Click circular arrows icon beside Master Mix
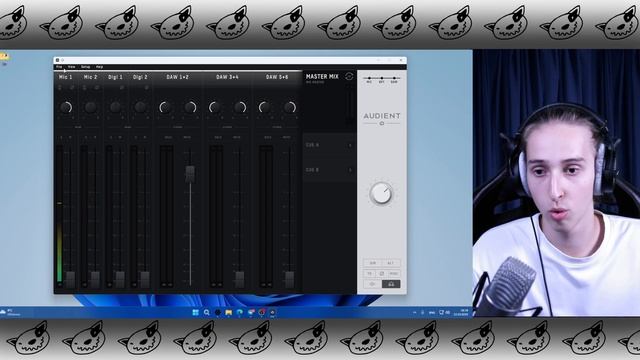The width and height of the screenshot is (640, 360). tap(349, 77)
